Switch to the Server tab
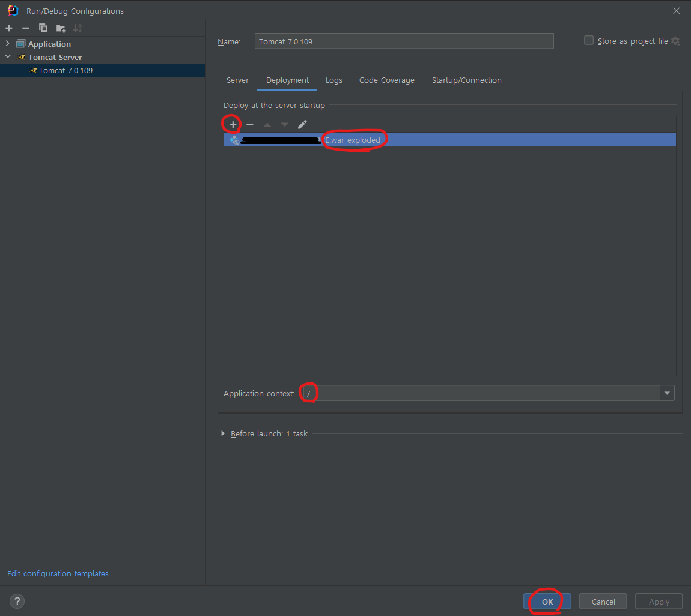Image resolution: width=691 pixels, height=616 pixels. pos(237,80)
